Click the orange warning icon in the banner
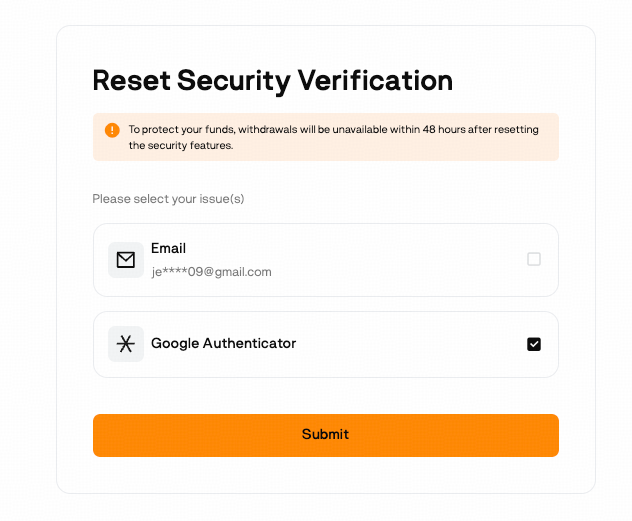632x521 pixels. pos(112,130)
